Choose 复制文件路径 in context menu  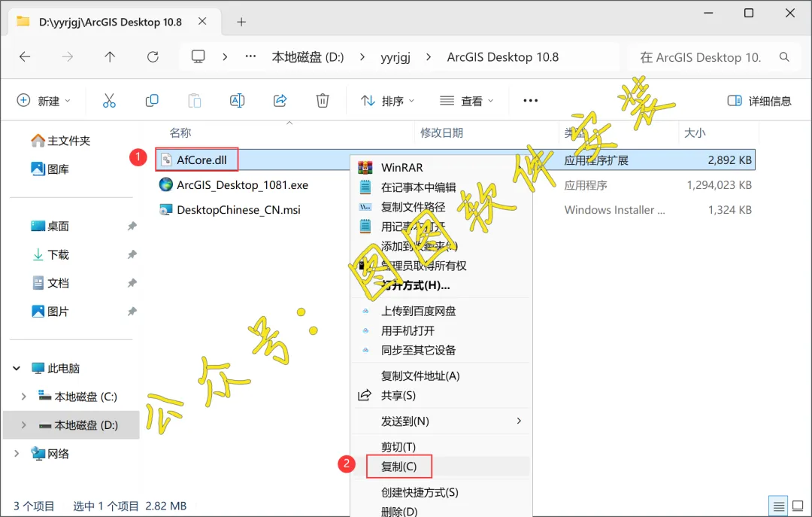[413, 207]
